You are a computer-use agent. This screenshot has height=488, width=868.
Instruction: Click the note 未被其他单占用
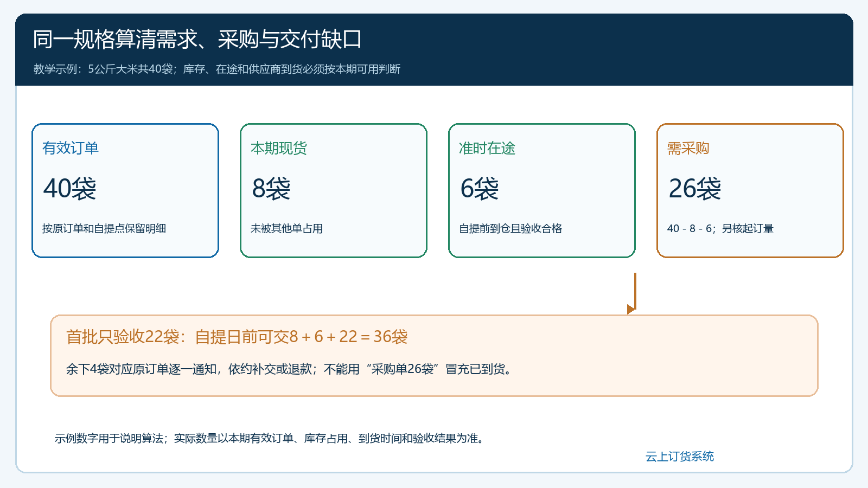click(x=286, y=228)
